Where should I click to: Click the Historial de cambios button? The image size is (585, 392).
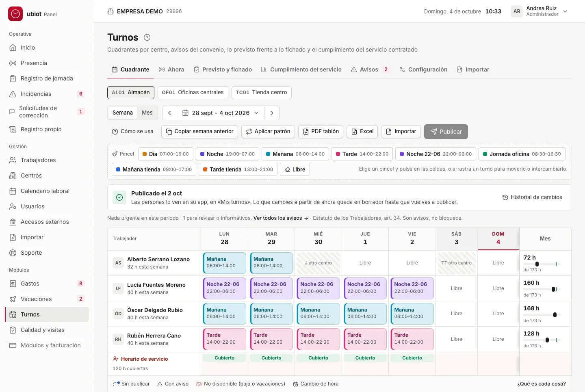[532, 197]
